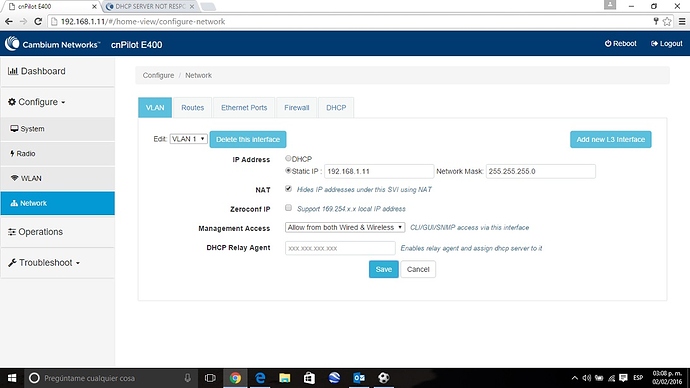The image size is (690, 388).
Task: Go forward in the browser
Action: click(23, 22)
